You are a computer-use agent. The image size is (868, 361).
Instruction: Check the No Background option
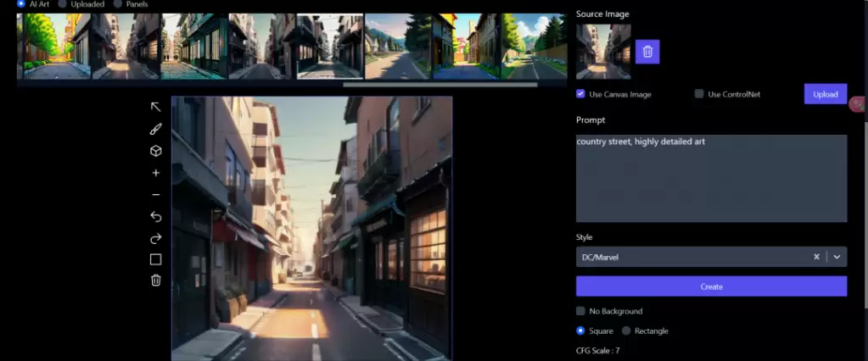click(x=580, y=311)
